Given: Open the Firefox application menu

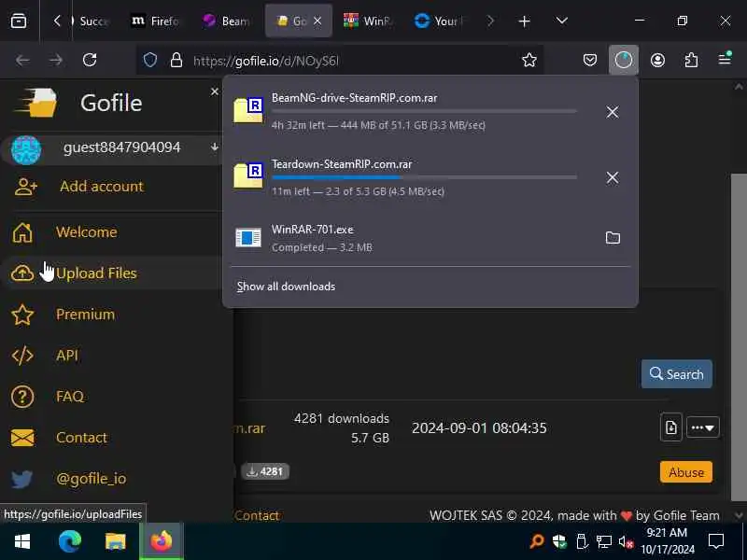Looking at the screenshot, I should 725,59.
